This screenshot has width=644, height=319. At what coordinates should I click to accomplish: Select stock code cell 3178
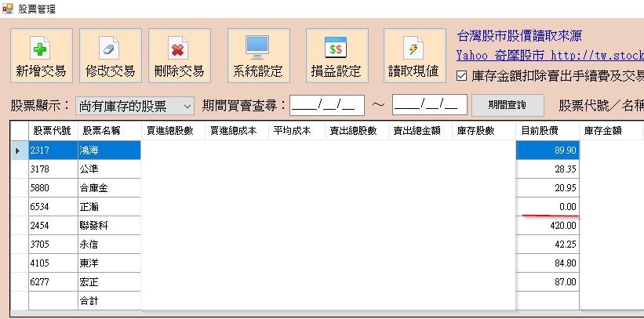coord(53,169)
